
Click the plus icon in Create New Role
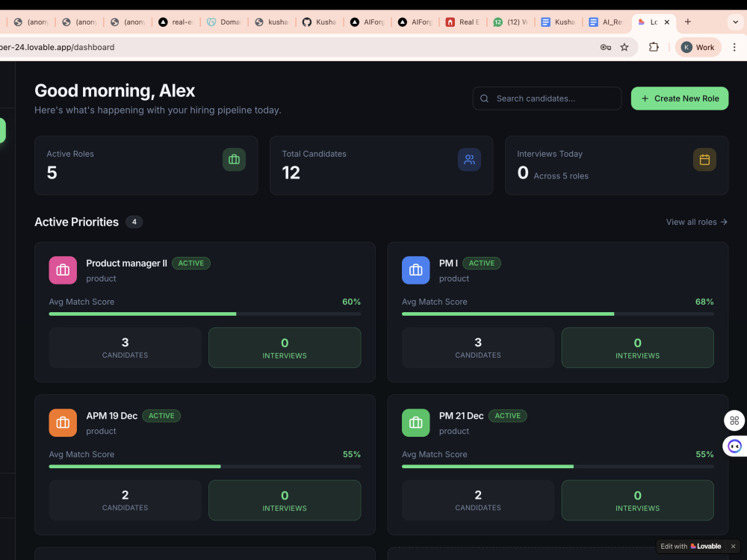[x=645, y=99]
